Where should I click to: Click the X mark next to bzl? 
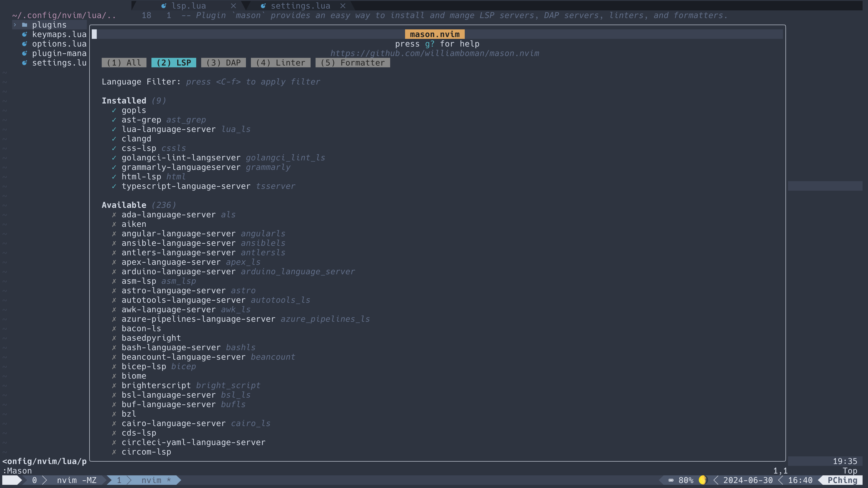coord(114,414)
